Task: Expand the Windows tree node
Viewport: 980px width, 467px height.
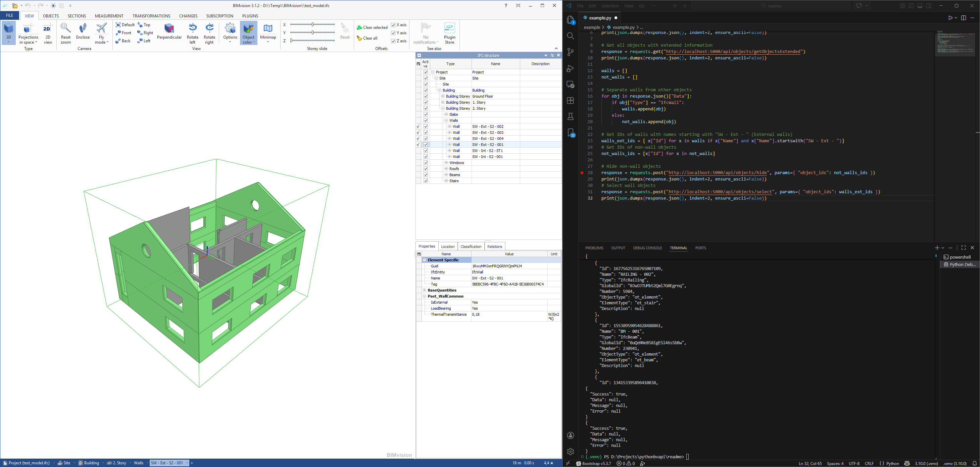Action: 446,163
